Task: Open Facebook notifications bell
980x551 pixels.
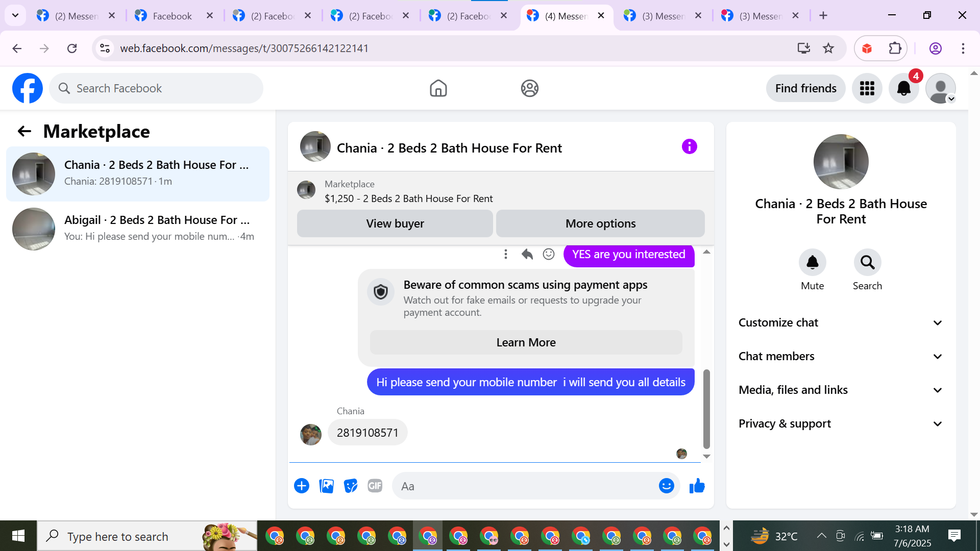Action: [x=903, y=88]
